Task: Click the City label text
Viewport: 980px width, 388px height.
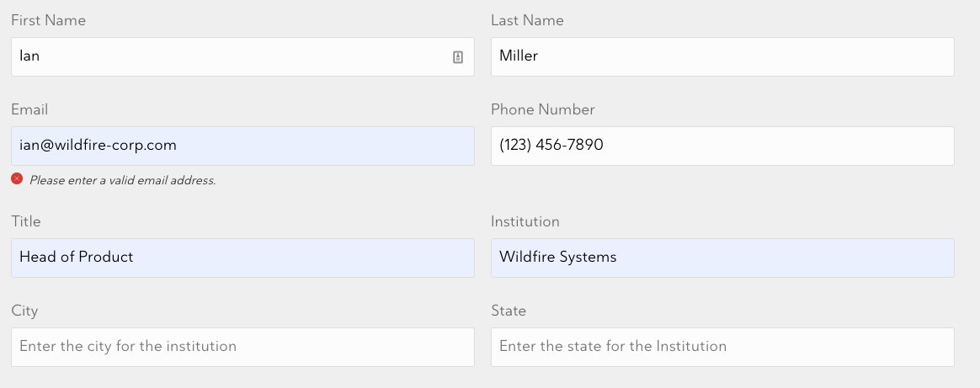Action: coord(24,311)
